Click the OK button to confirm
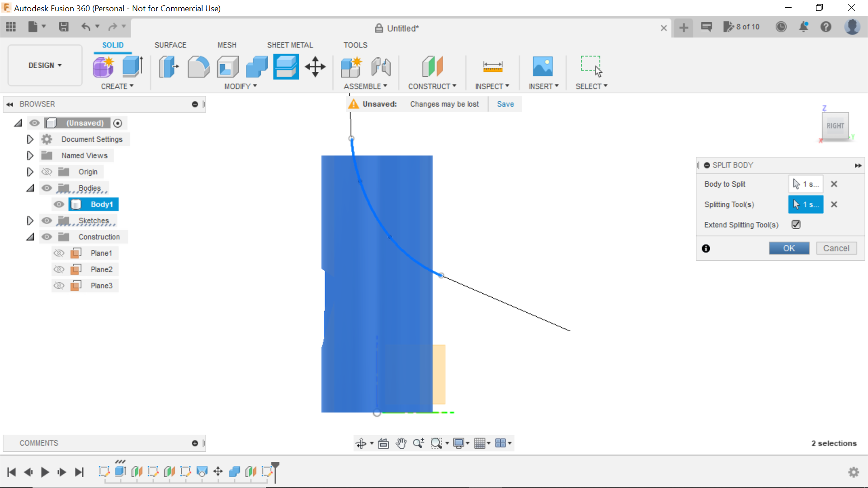 789,248
